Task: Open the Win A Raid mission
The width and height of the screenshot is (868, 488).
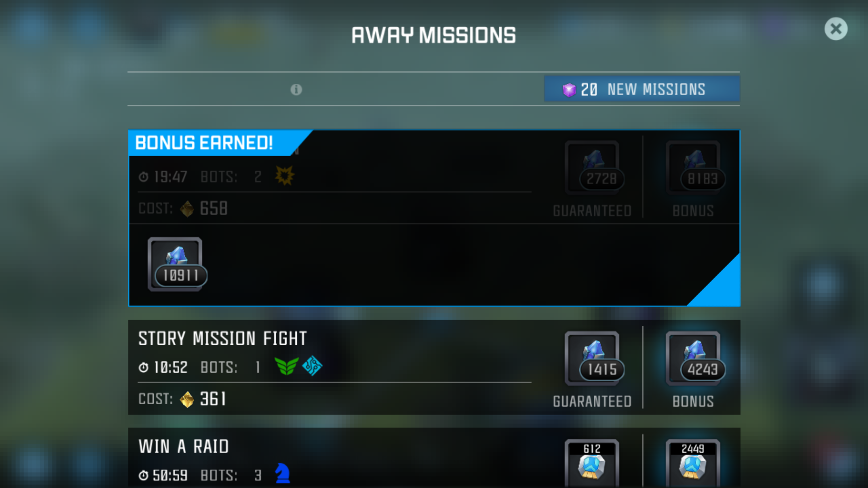Action: pos(434,458)
